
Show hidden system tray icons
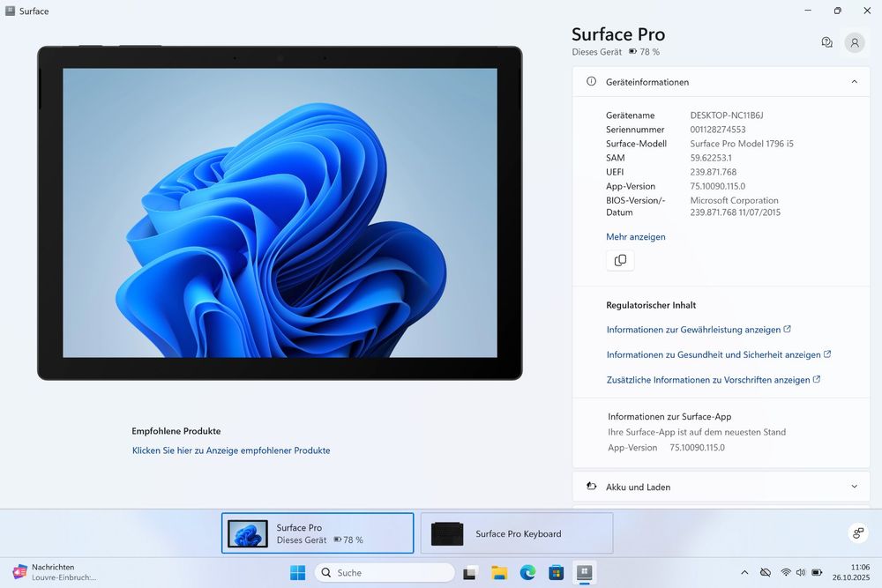(x=744, y=572)
